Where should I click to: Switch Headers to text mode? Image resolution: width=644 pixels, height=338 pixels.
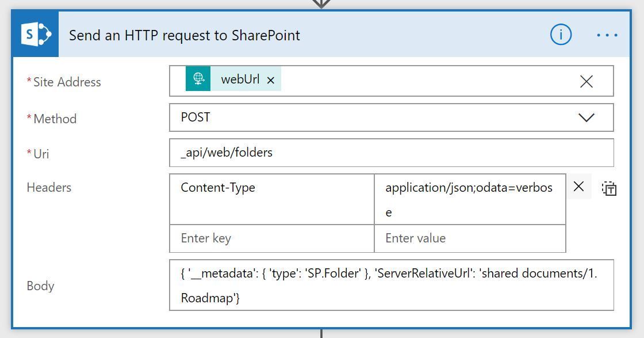(609, 187)
